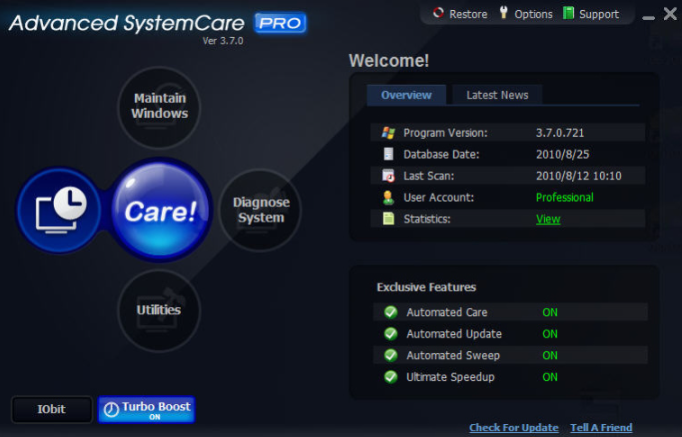Viewport: 682px width, 437px height.
Task: Open the Support menu item
Action: (x=591, y=14)
